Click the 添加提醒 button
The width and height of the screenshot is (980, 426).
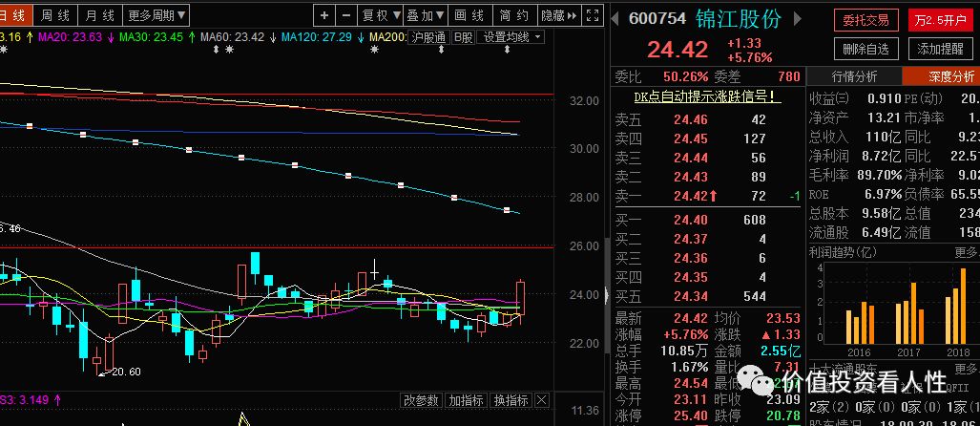(x=941, y=49)
